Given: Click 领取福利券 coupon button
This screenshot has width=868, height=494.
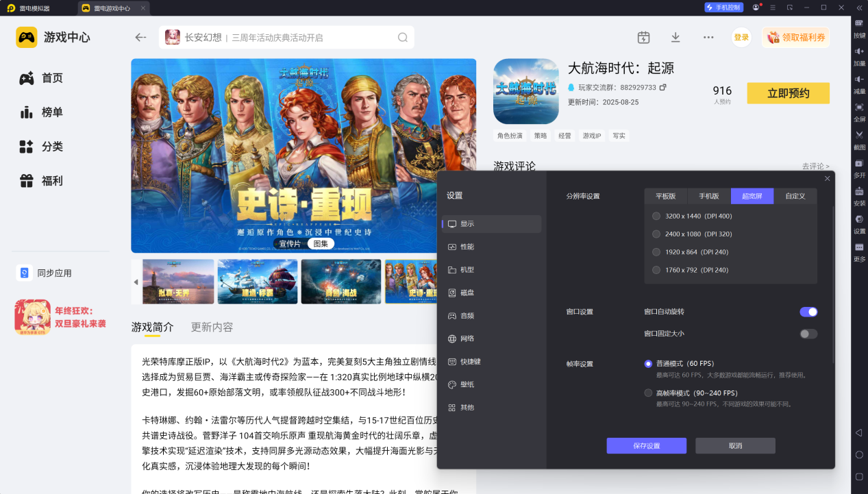Looking at the screenshot, I should point(795,38).
